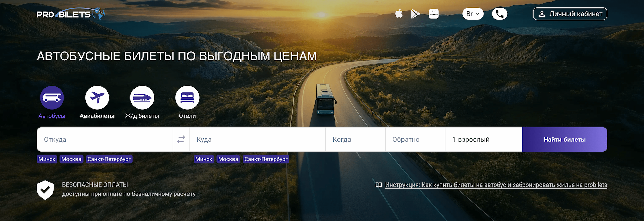
Task: Click the Apple App Store icon
Action: click(399, 14)
